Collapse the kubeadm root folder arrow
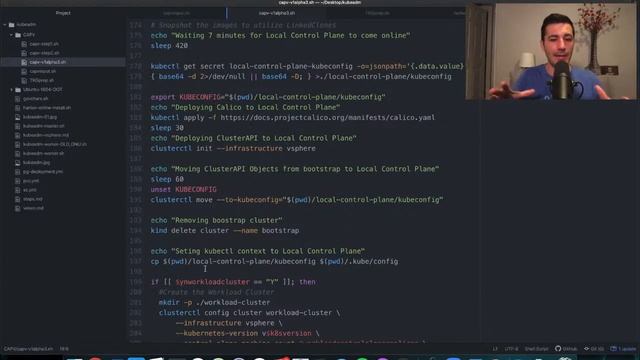The height and width of the screenshot is (360, 640). (5, 25)
